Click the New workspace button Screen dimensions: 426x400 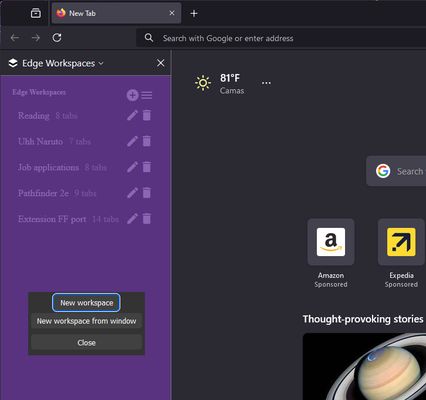(86, 303)
